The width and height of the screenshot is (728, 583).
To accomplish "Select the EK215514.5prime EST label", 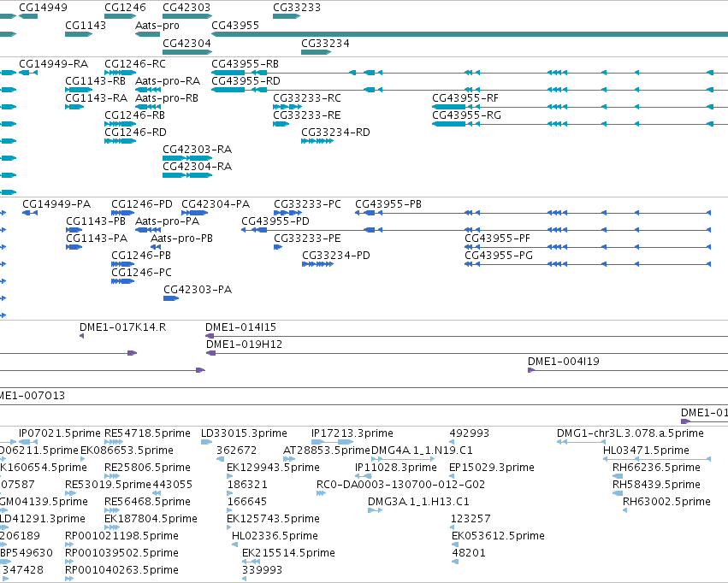I will pos(288,553).
